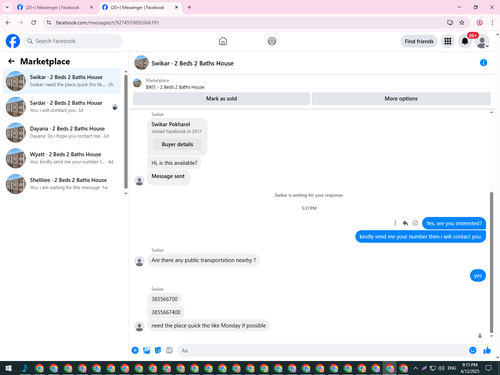The image size is (500, 375).
Task: Open tab search dropdown in Chrome
Action: (7, 7)
